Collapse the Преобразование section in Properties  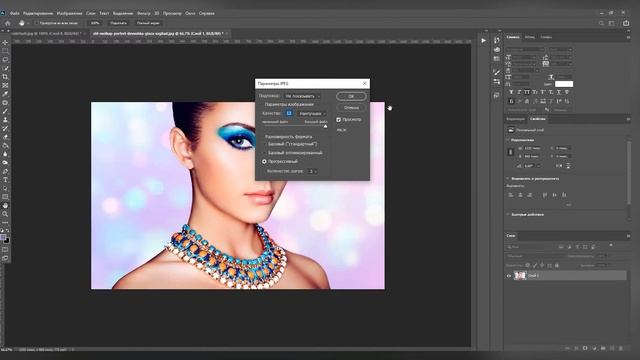pos(508,140)
